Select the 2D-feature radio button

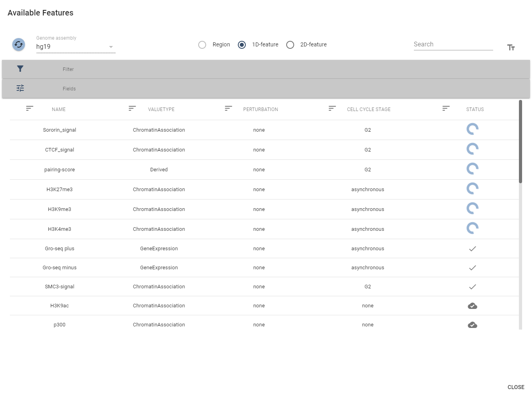[x=290, y=45]
